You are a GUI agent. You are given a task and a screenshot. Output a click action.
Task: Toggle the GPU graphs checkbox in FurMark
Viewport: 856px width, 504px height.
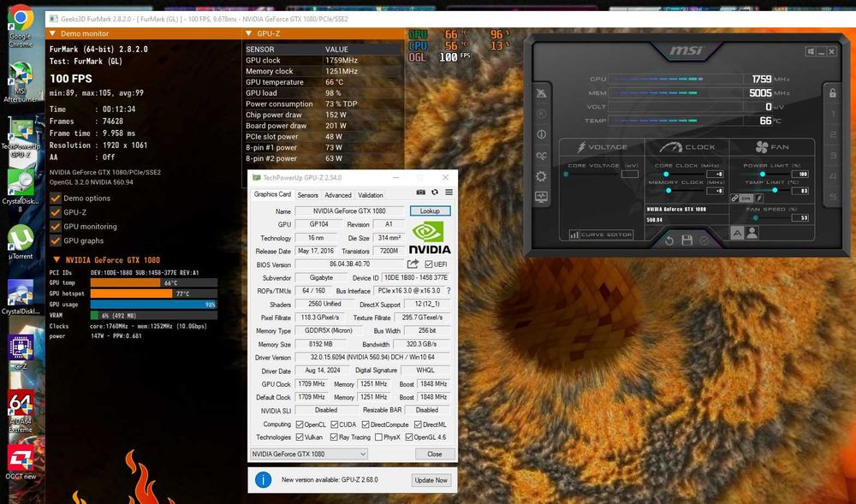coord(55,240)
